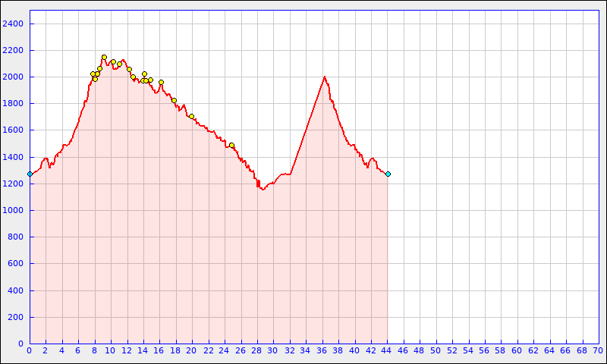Click yellow waypoint just past km 12 near 2050 m
Viewport: 607px width, 364px height.
coord(129,69)
